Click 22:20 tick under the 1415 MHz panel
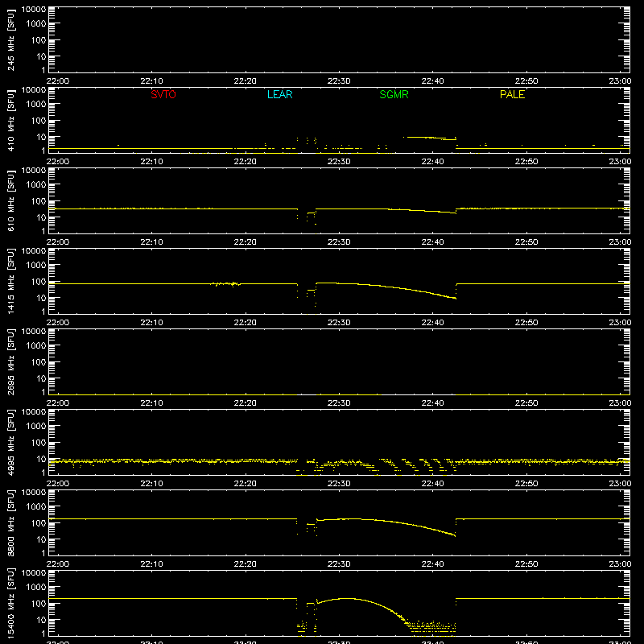The width and height of the screenshot is (644, 644). tap(246, 323)
